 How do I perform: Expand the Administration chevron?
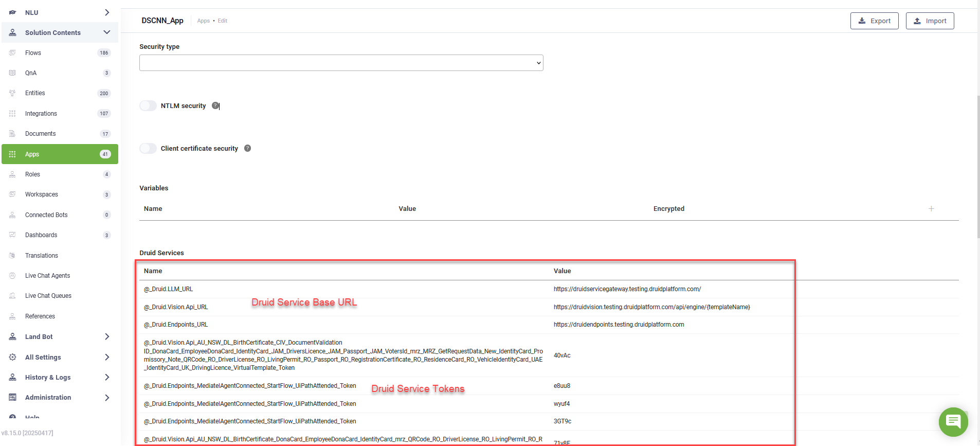coord(107,397)
